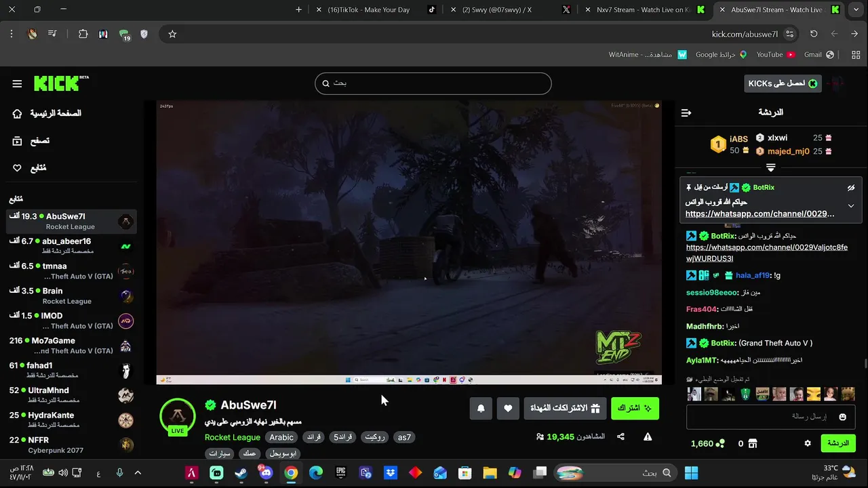
Task: Open Epic Games launcher from taskbar
Action: click(341, 472)
